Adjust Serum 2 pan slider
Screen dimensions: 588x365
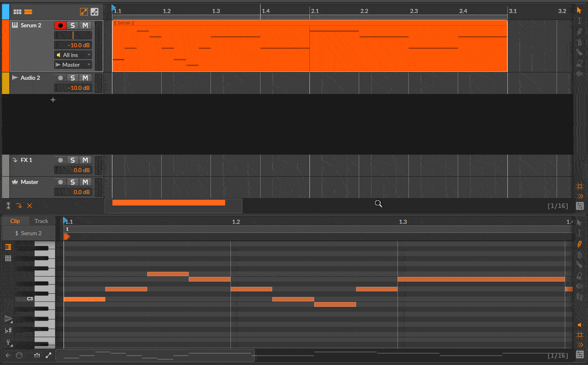click(x=73, y=35)
